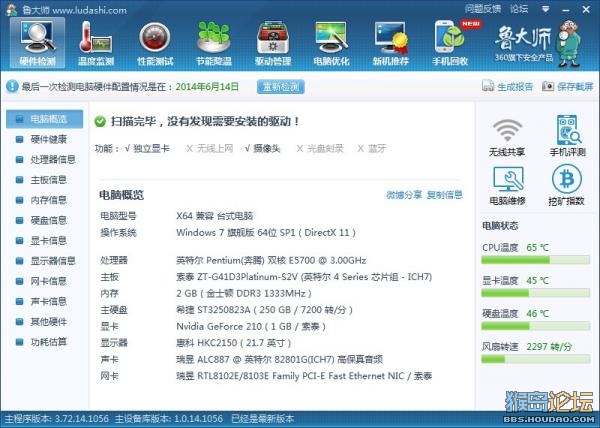Click the Windows 7 旗舰版 operating system value
This screenshot has width=600, height=428.
click(266, 233)
